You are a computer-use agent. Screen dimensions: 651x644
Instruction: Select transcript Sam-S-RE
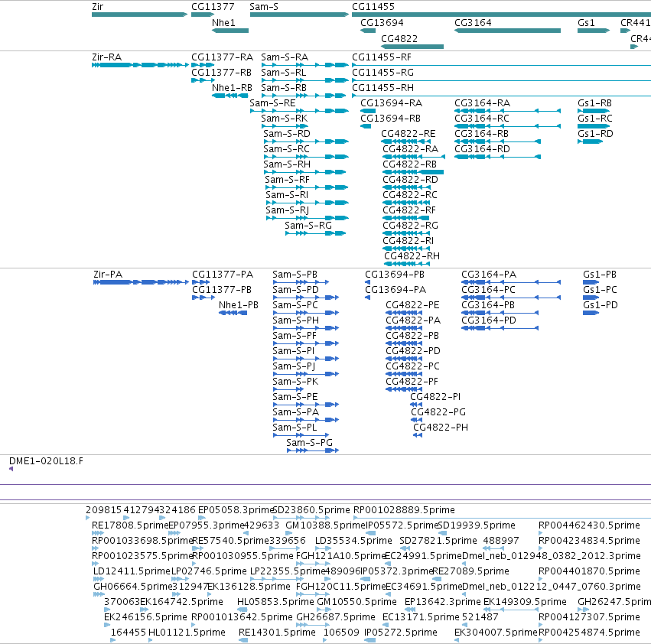tap(299, 111)
